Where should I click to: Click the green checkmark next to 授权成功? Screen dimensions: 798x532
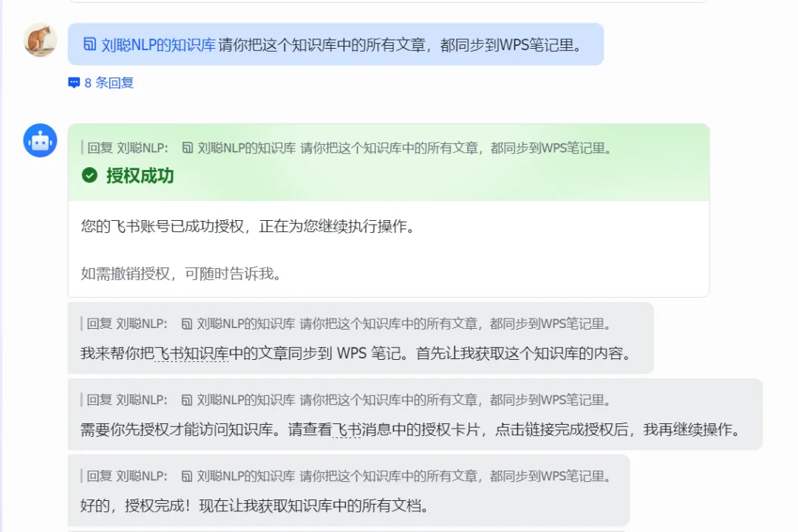tap(89, 175)
